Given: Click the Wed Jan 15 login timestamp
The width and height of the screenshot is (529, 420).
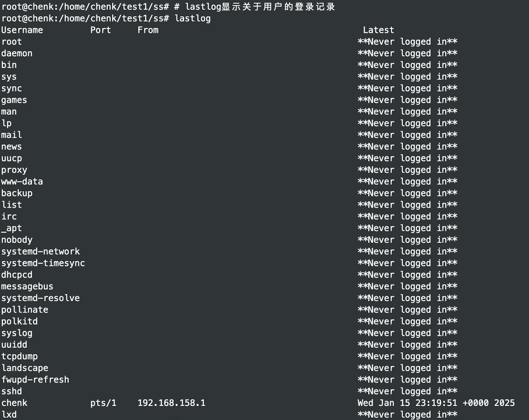Looking at the screenshot, I should tap(436, 403).
